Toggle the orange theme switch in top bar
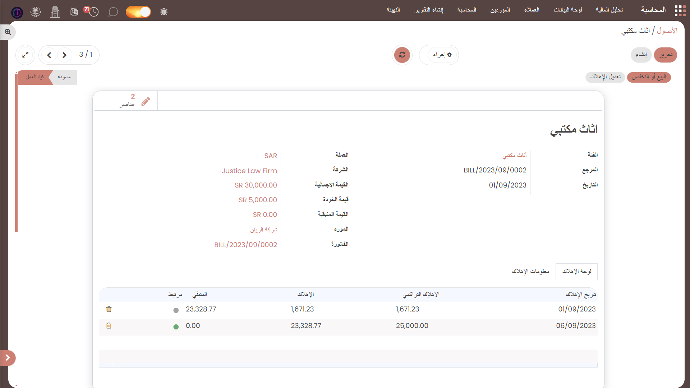This screenshot has width=690, height=388. tap(138, 12)
